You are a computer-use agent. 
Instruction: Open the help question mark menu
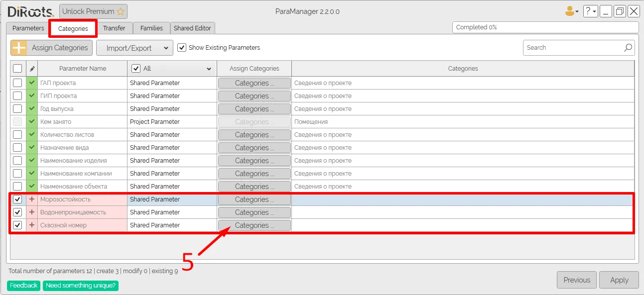(590, 11)
